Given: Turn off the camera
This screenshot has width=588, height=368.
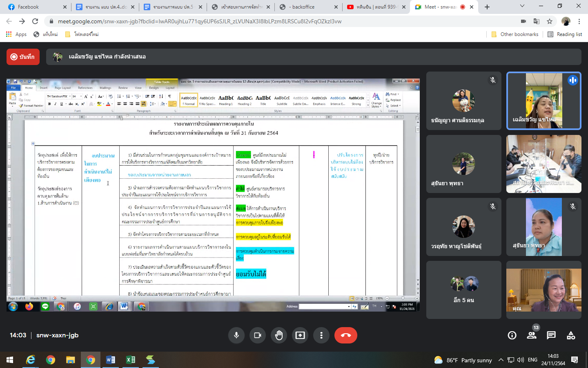Looking at the screenshot, I should coord(258,335).
